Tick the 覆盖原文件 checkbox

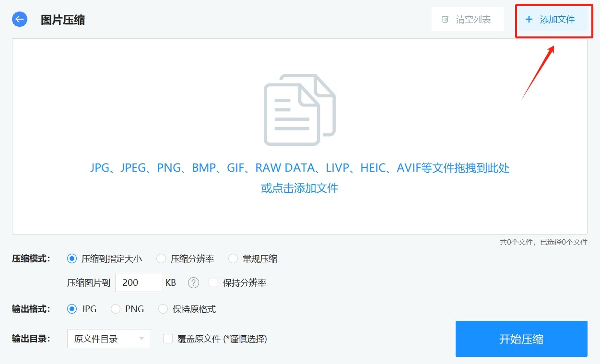click(x=168, y=339)
